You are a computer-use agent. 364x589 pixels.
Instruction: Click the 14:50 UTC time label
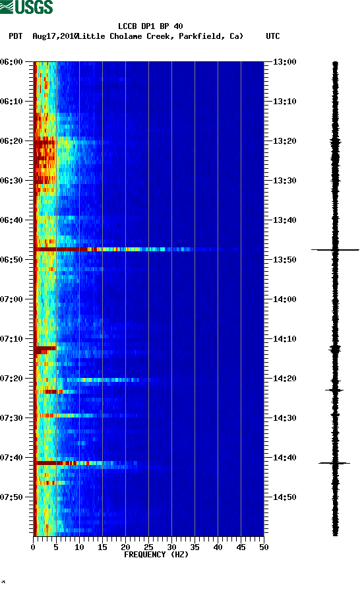284,497
